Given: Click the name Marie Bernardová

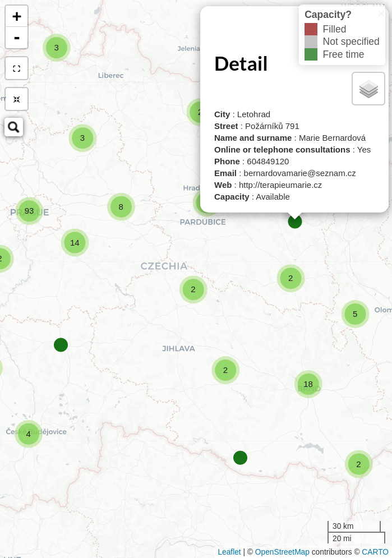Looking at the screenshot, I should click(332, 138).
